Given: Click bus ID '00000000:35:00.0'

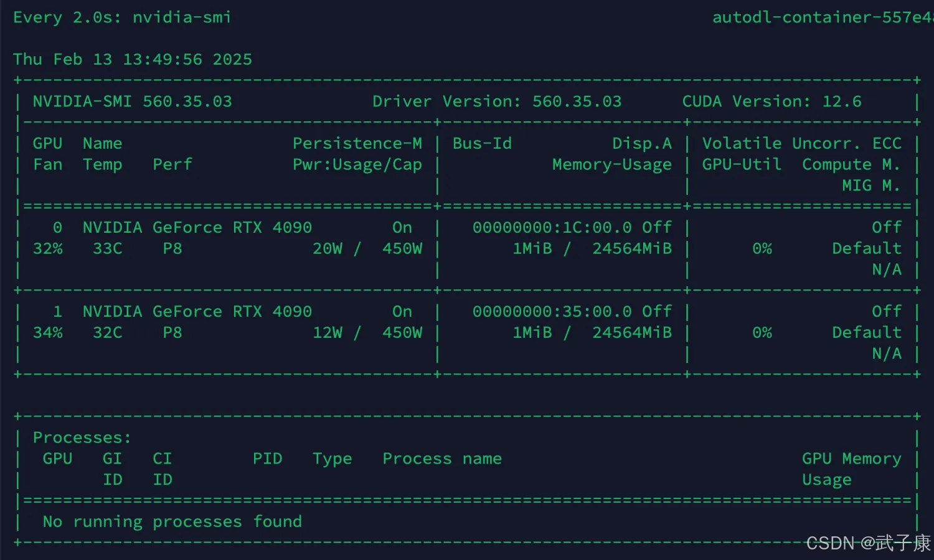Looking at the screenshot, I should coord(552,312).
